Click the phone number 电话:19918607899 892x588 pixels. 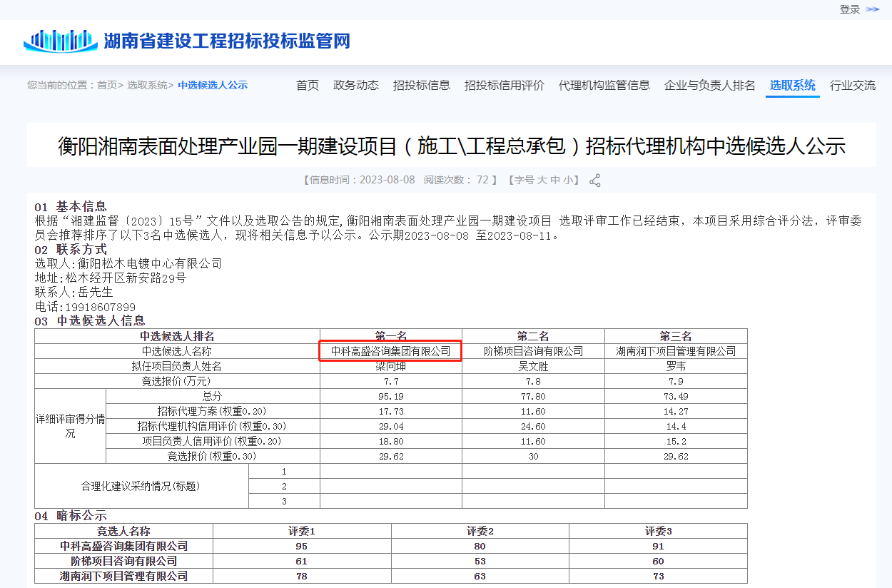(85, 308)
